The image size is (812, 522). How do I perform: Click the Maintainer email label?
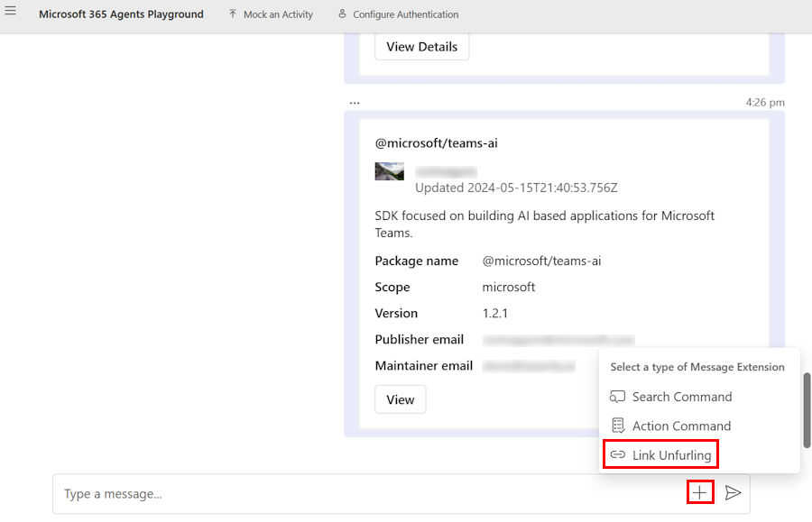pos(424,366)
